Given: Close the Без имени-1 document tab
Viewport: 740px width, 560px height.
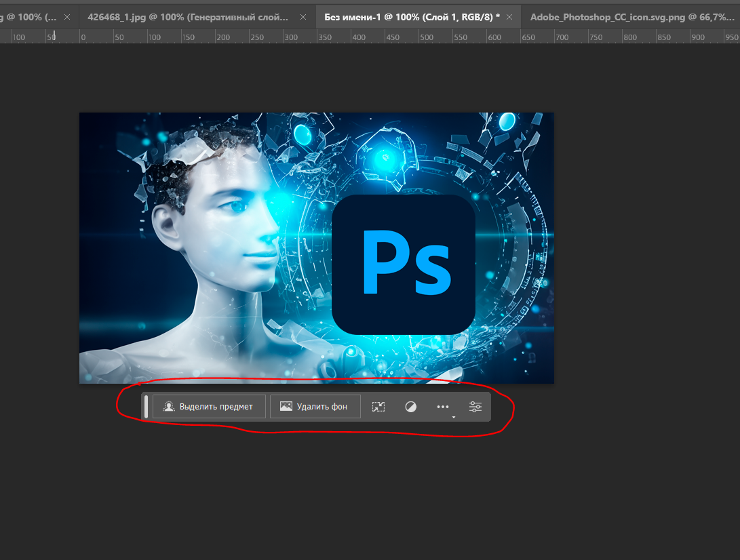Looking at the screenshot, I should coord(509,17).
